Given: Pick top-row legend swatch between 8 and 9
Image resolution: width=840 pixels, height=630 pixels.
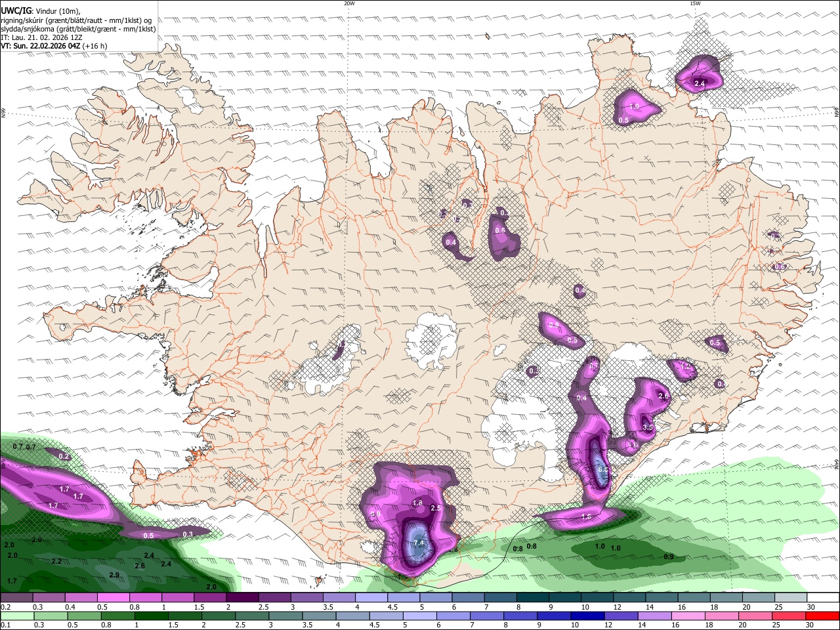Looking at the screenshot, I should (x=533, y=598).
